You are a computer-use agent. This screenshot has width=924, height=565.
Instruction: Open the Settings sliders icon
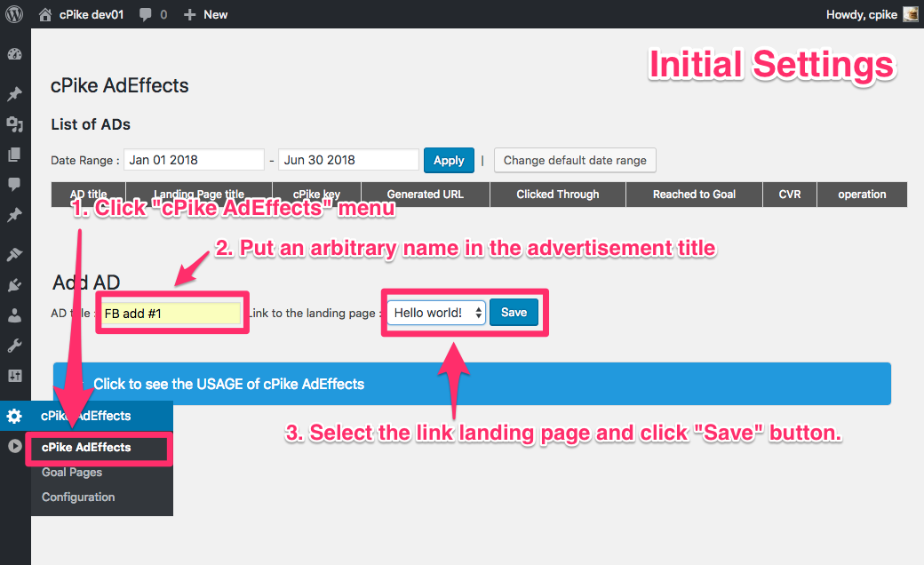(x=15, y=376)
